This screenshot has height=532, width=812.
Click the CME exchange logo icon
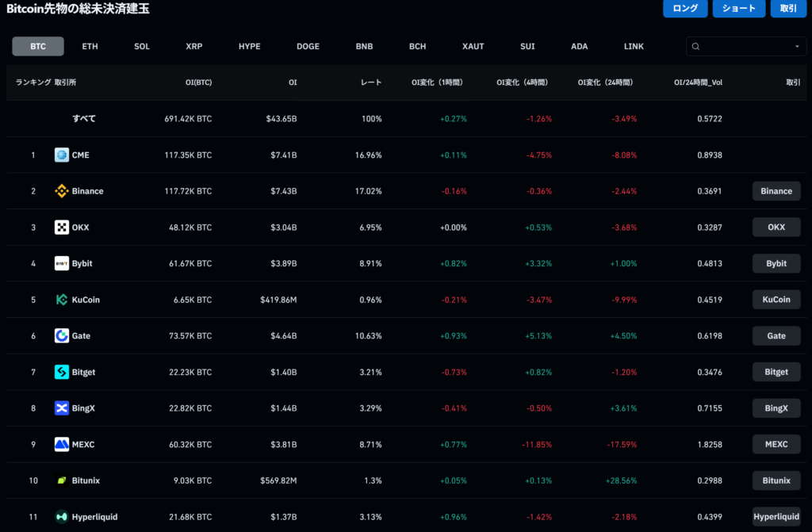coord(62,155)
